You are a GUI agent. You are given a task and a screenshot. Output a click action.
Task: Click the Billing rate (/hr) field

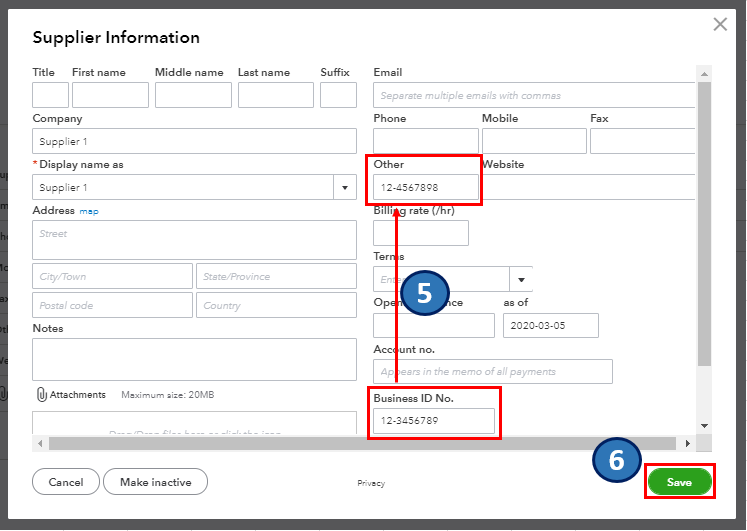pyautogui.click(x=421, y=233)
